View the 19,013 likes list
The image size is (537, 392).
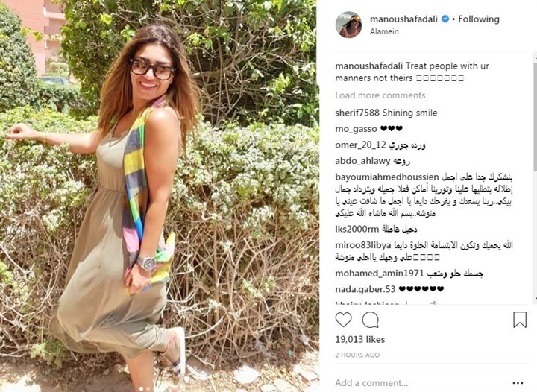[360, 339]
